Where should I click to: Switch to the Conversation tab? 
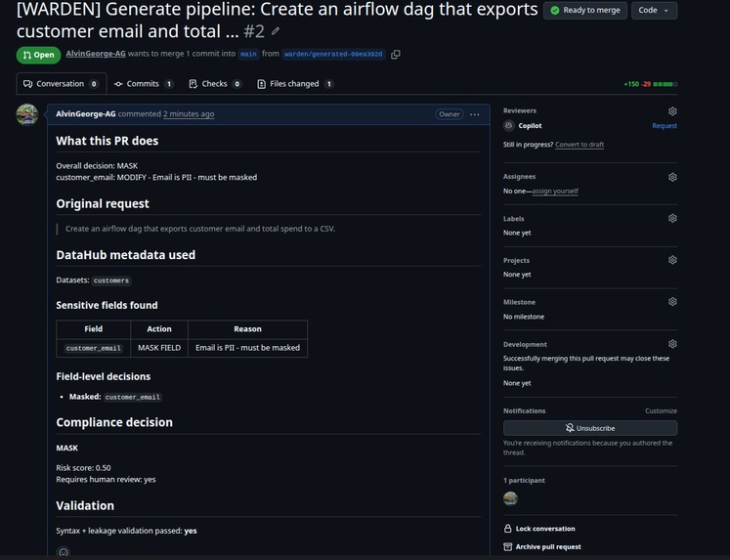(61, 84)
